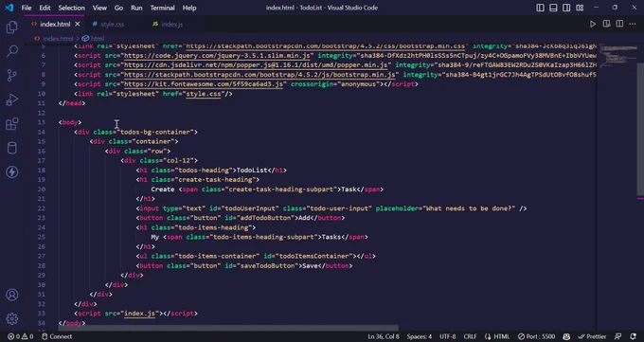Open the Terminal menu
644x342 pixels.
162,8
